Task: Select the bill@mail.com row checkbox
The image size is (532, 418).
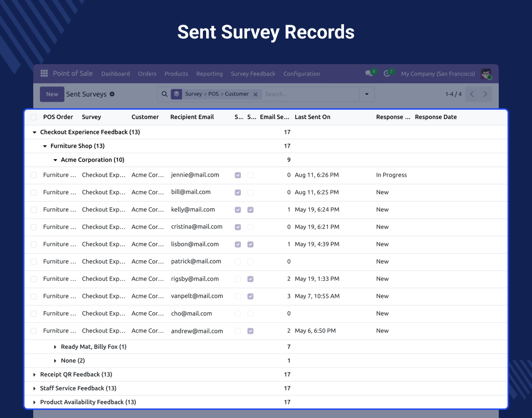Action: tap(34, 192)
